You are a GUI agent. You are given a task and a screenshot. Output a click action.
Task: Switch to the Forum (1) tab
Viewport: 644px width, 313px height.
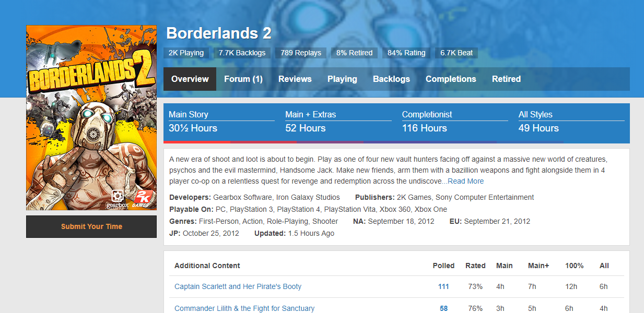tap(243, 79)
